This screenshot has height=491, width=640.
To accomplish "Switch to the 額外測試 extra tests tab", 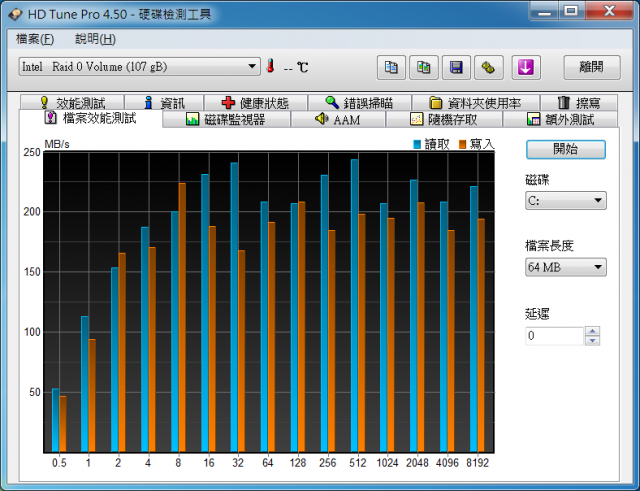I will click(x=560, y=119).
